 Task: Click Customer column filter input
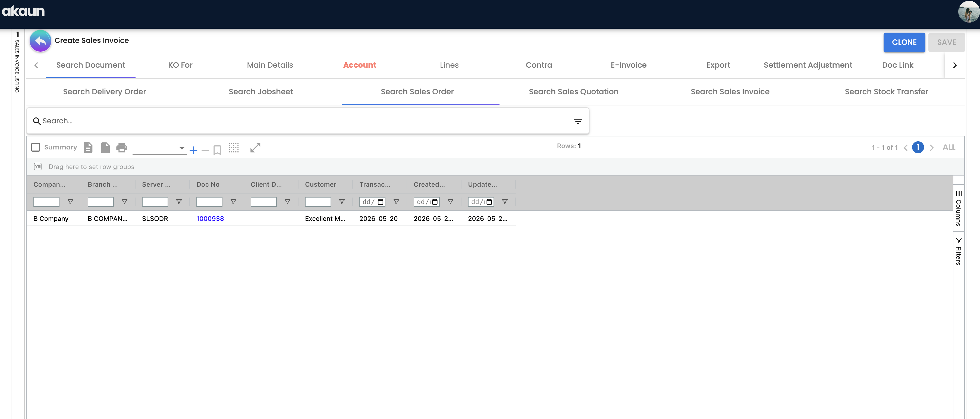coord(318,202)
